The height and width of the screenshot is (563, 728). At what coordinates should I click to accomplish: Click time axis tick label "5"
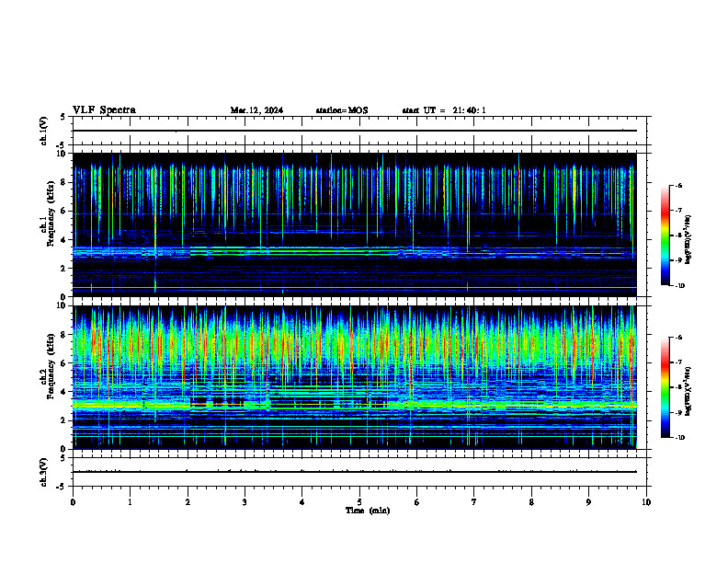click(359, 502)
